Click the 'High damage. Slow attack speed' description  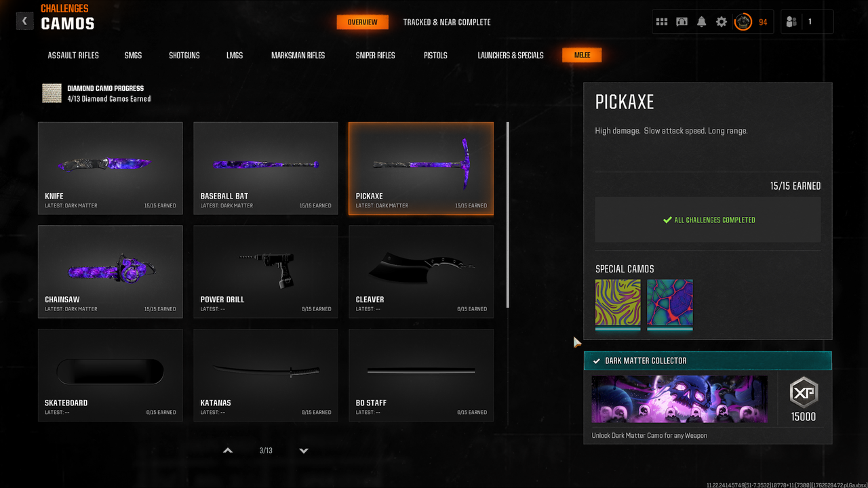click(x=671, y=131)
